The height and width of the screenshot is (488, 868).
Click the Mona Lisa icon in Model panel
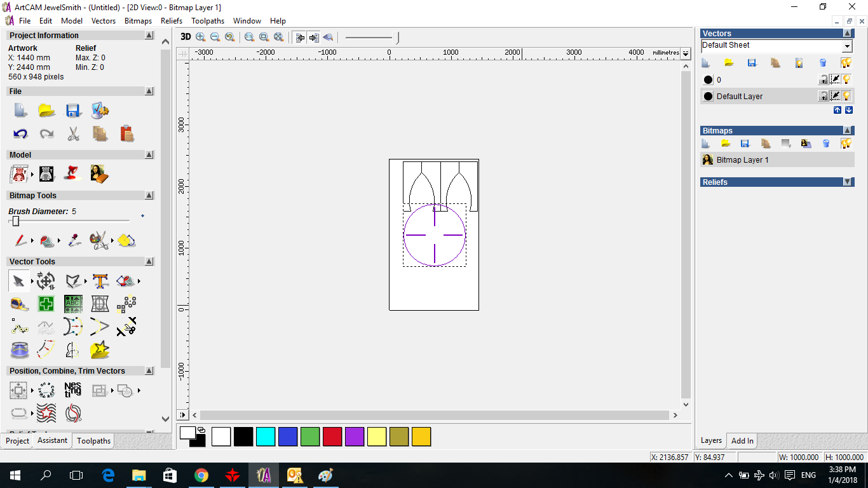[99, 173]
